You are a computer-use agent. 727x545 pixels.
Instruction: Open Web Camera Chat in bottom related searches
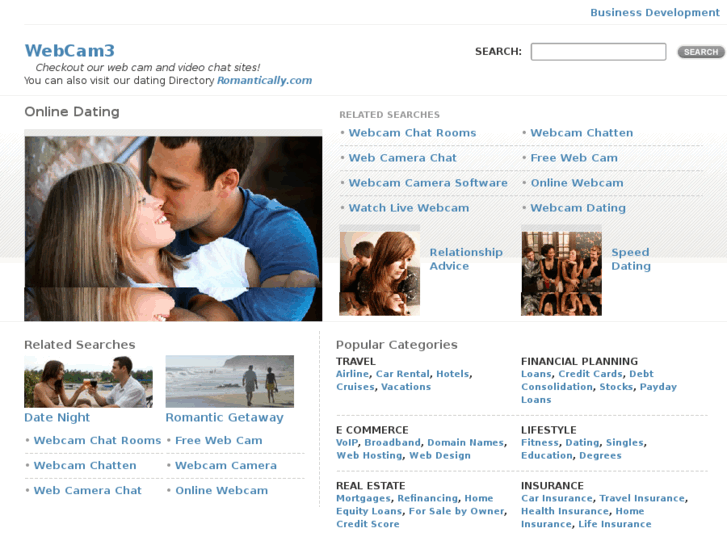coord(87,490)
